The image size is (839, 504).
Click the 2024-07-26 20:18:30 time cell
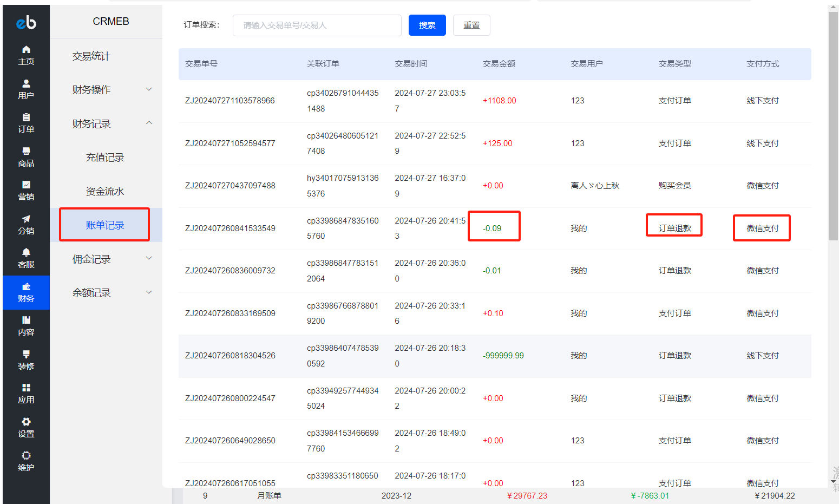(430, 356)
